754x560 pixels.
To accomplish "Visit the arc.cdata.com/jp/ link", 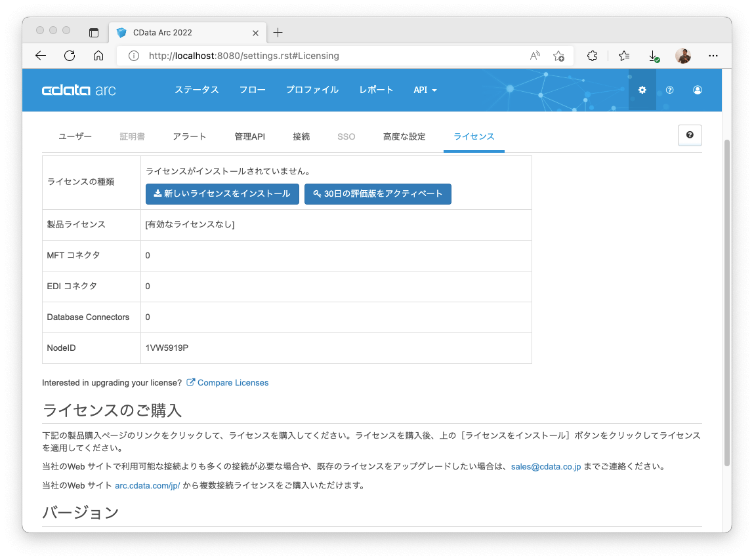I will 147,486.
